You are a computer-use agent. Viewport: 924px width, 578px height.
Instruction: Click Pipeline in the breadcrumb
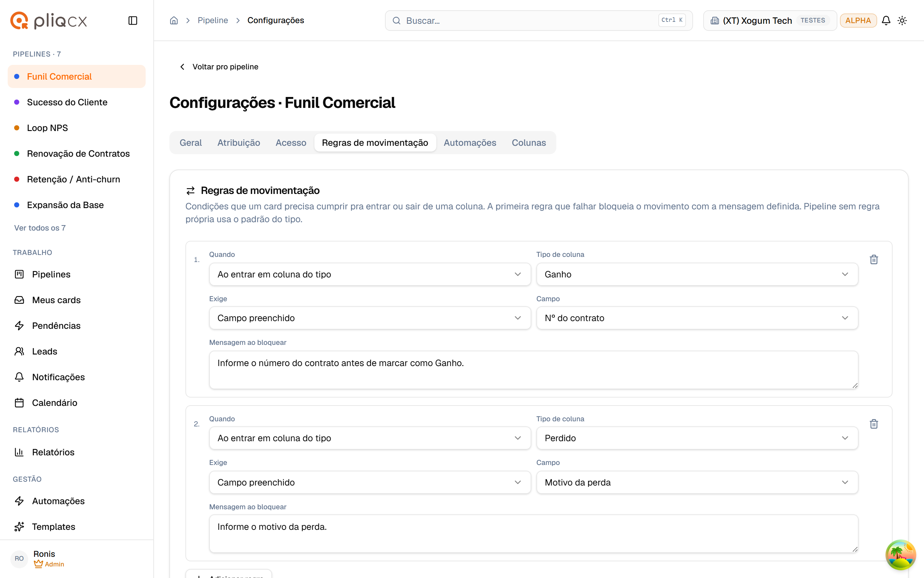point(213,20)
